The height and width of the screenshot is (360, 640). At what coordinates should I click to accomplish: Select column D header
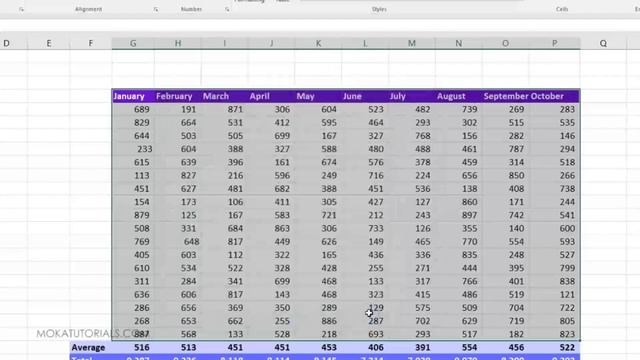pyautogui.click(x=7, y=43)
